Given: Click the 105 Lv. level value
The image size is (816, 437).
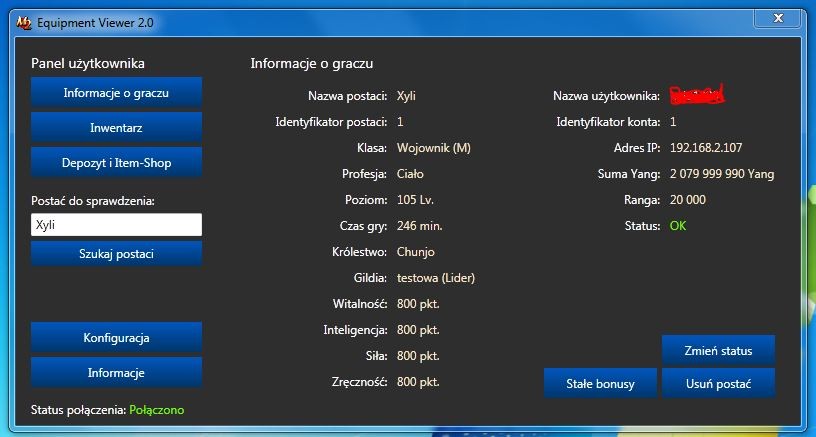Looking at the screenshot, I should pyautogui.click(x=415, y=200).
